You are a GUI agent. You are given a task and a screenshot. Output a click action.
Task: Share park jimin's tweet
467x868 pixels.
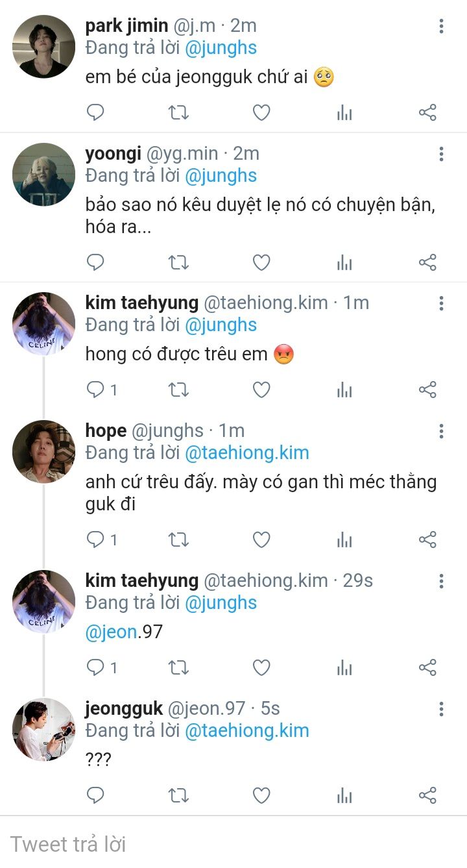[x=427, y=113]
